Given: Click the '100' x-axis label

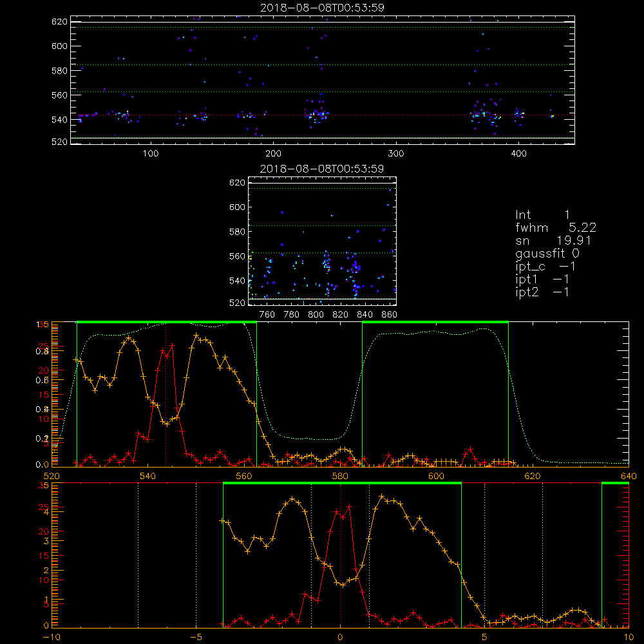Looking at the screenshot, I should click(x=151, y=154).
